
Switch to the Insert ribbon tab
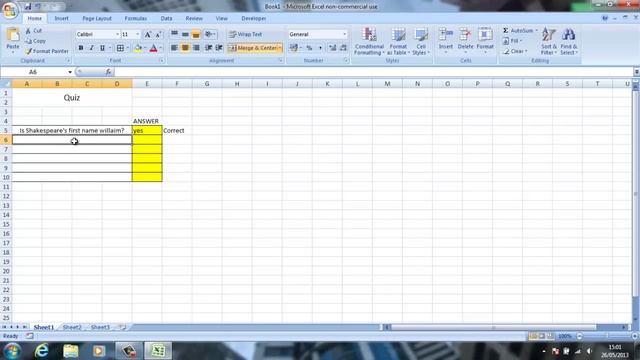62,18
